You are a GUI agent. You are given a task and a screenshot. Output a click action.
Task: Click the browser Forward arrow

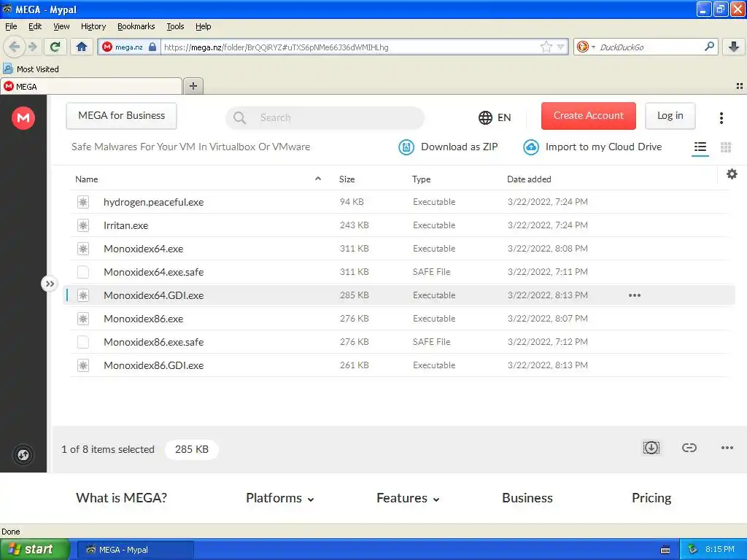click(32, 47)
